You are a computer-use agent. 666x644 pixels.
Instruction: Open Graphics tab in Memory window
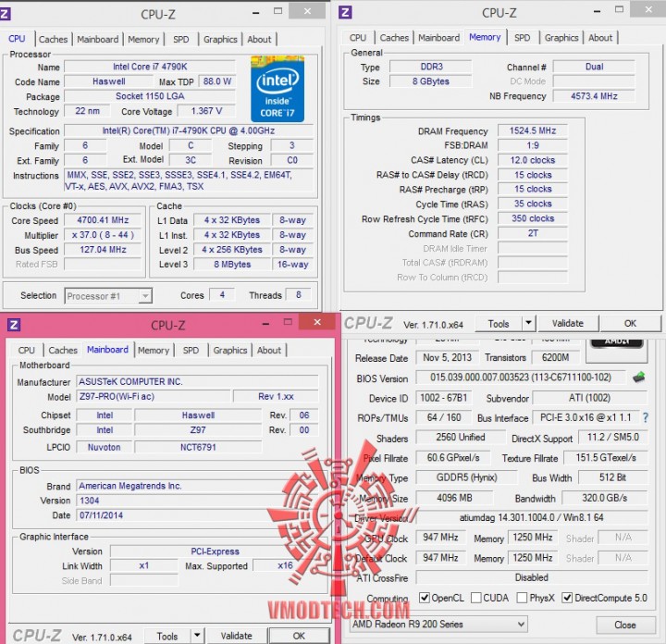tap(561, 37)
